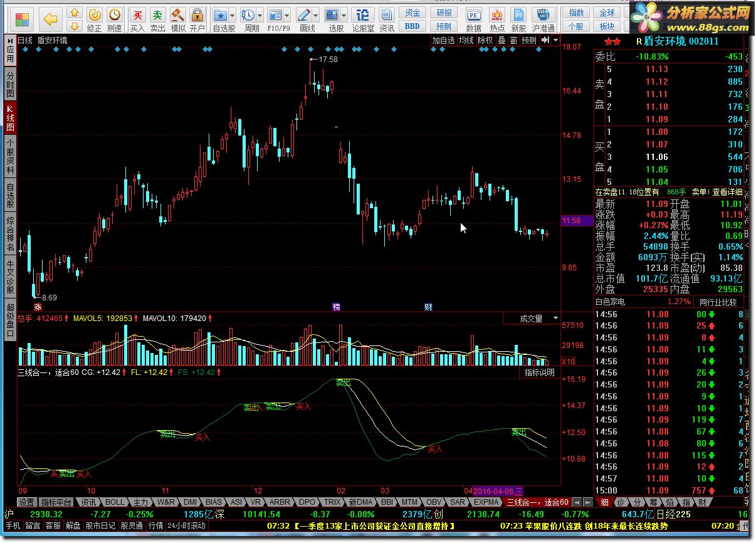Image resolution: width=756 pixels, height=543 pixels.
Task: Select the W&R indicator tab
Action: click(166, 502)
